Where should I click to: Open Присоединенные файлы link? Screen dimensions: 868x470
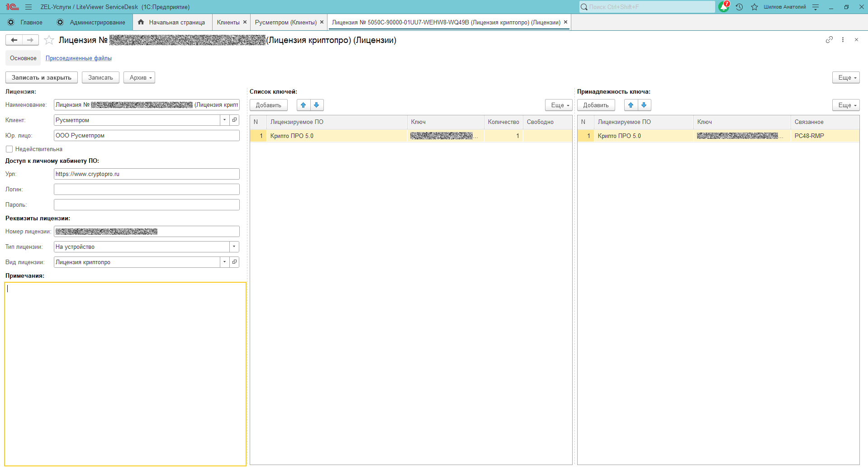(79, 58)
